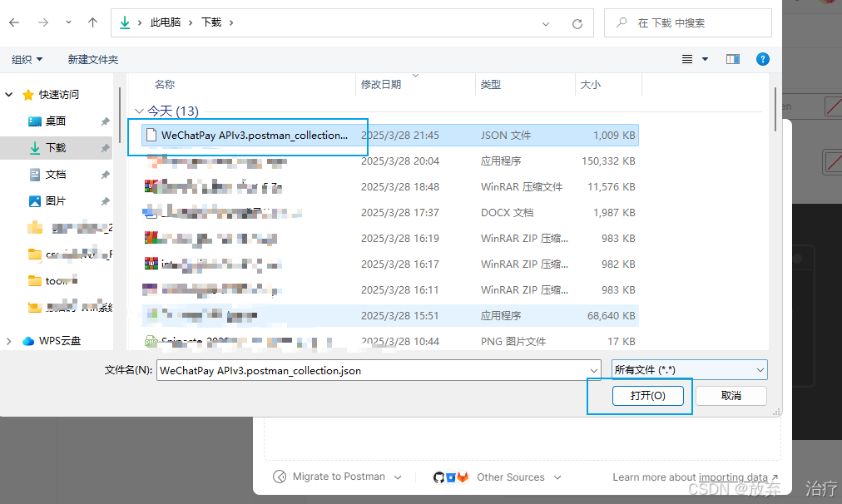Click the JSON file's document icon
842x504 pixels.
tap(151, 136)
